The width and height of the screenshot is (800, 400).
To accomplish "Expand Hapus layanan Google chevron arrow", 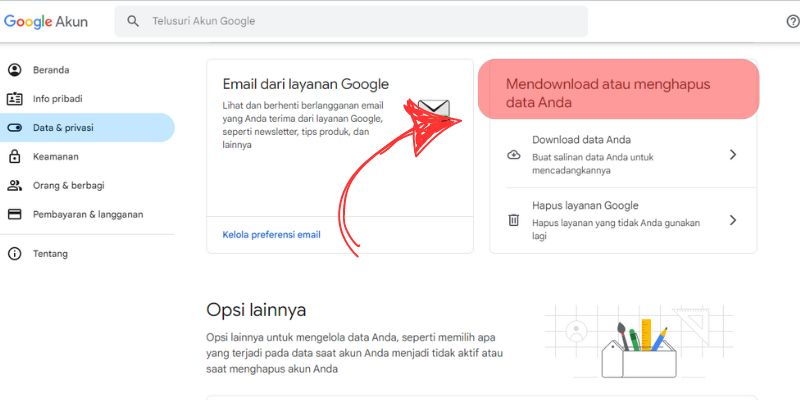I will 733,220.
